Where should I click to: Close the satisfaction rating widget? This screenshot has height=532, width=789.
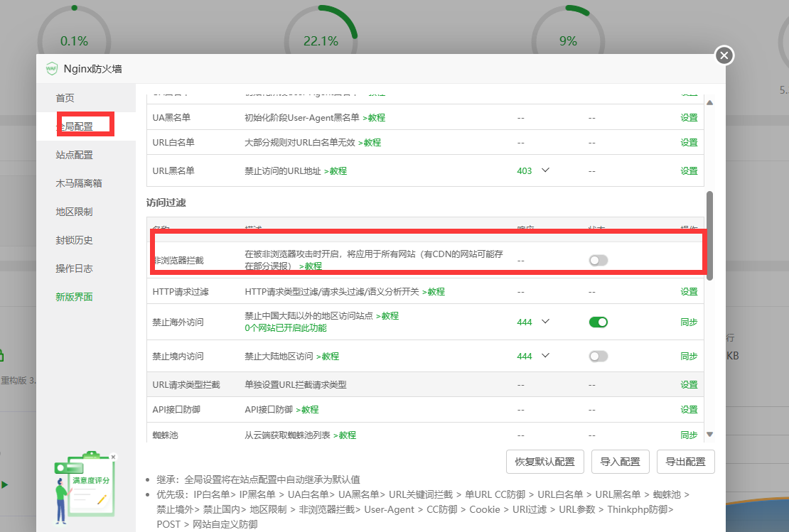114,457
